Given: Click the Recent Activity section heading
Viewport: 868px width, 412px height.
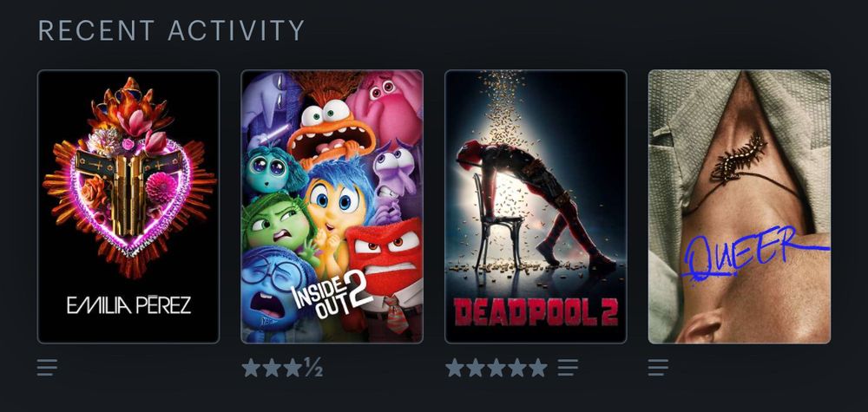Looking at the screenshot, I should [171, 30].
